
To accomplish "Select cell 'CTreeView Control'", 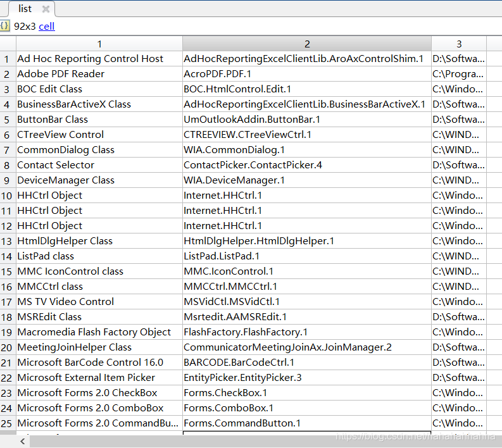I will coord(99,135).
